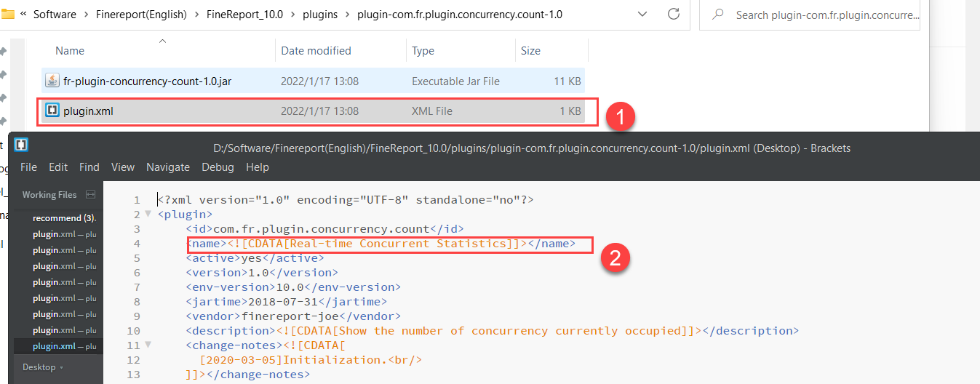
Task: Click the XML File type cell
Action: 432,111
